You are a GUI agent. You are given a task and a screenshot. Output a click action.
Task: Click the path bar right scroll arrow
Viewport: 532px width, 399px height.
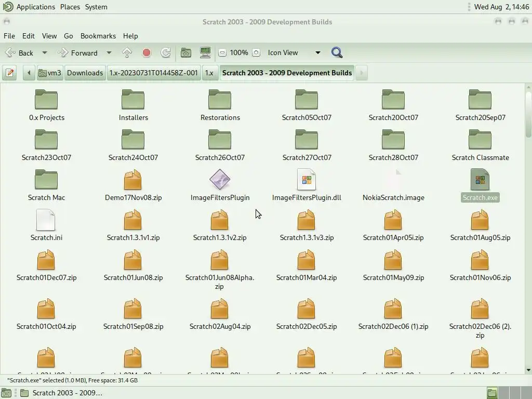362,73
